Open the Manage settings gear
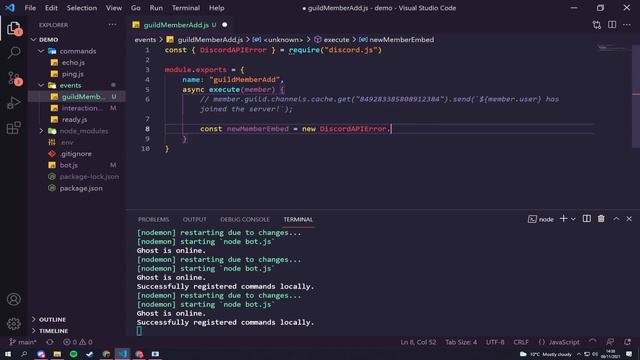 pos(14,324)
